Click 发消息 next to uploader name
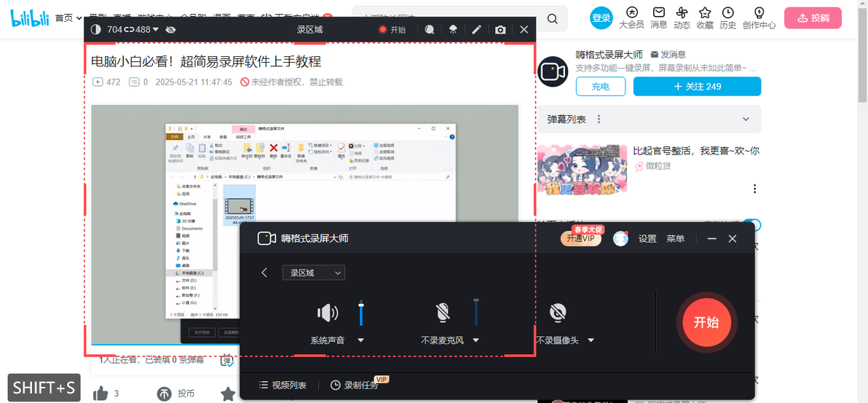This screenshot has height=403, width=868. point(668,55)
